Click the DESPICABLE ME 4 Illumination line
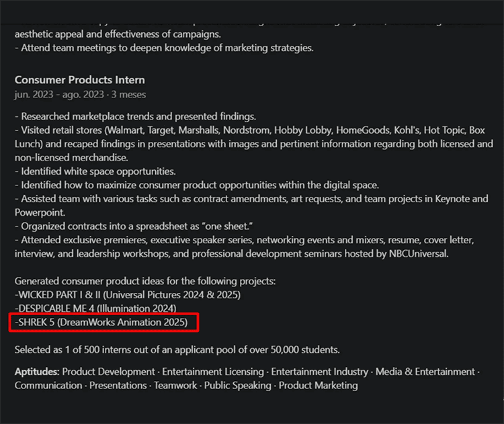 pos(95,308)
